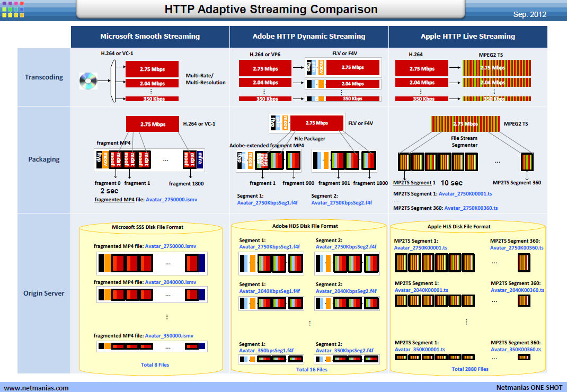
Task: Click the "2 sec" duration text
Action: (x=109, y=191)
